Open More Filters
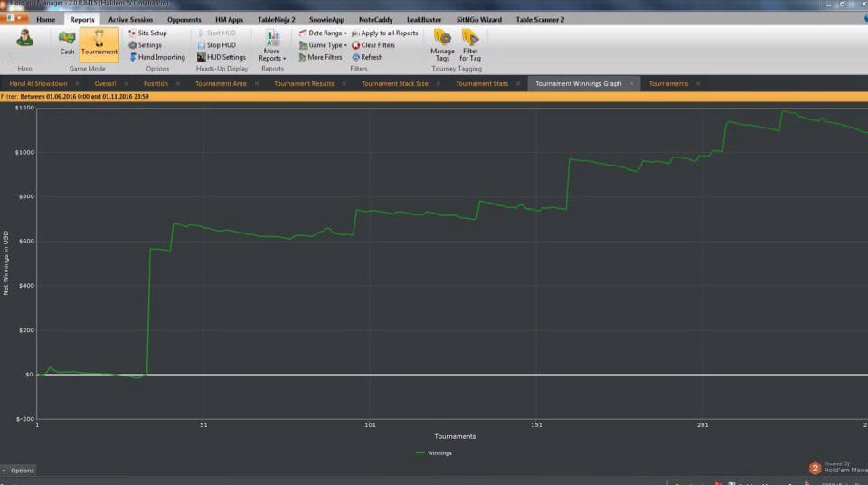868x485 pixels. pos(320,57)
